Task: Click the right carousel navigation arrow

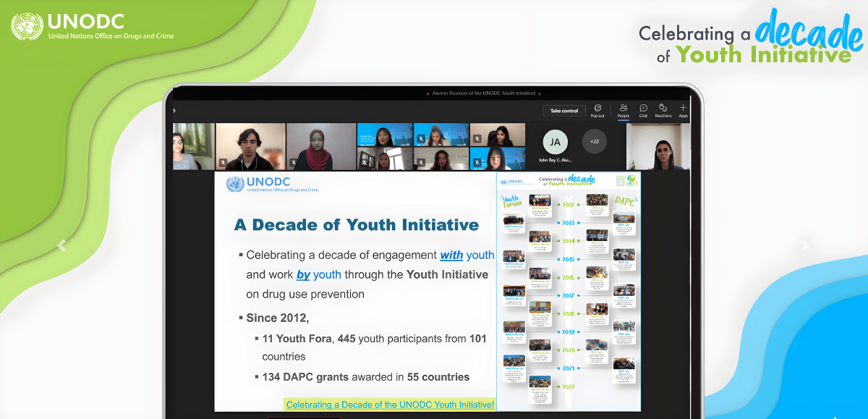Action: click(x=804, y=246)
